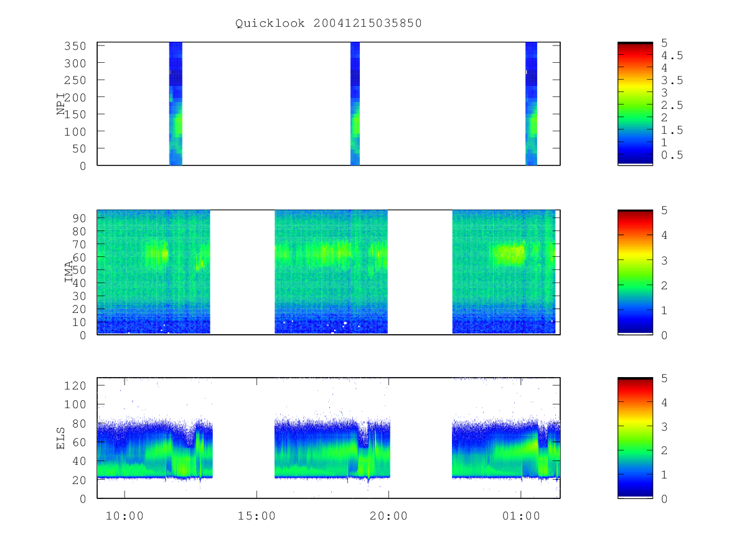
Task: Click the last ELS spectrogram segment
Action: [x=506, y=448]
